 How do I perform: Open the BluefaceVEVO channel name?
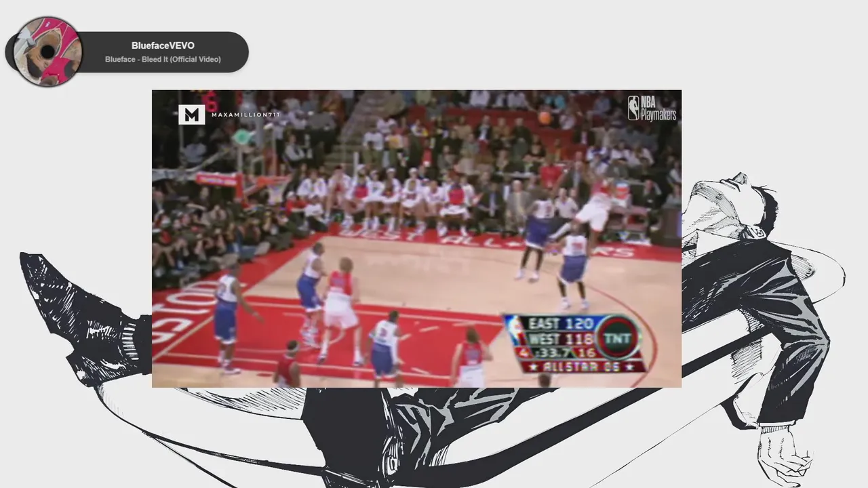pyautogui.click(x=163, y=45)
